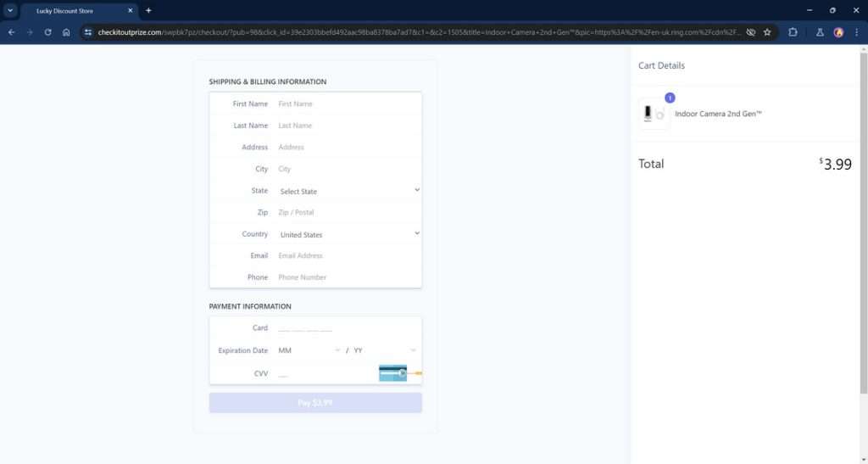Bookmark this page with the star icon
868x464 pixels.
click(x=767, y=32)
